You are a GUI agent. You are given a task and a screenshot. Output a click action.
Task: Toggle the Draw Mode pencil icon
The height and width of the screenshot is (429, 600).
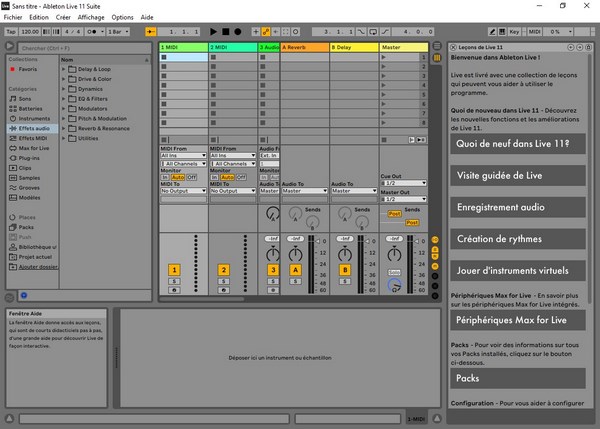tap(492, 32)
